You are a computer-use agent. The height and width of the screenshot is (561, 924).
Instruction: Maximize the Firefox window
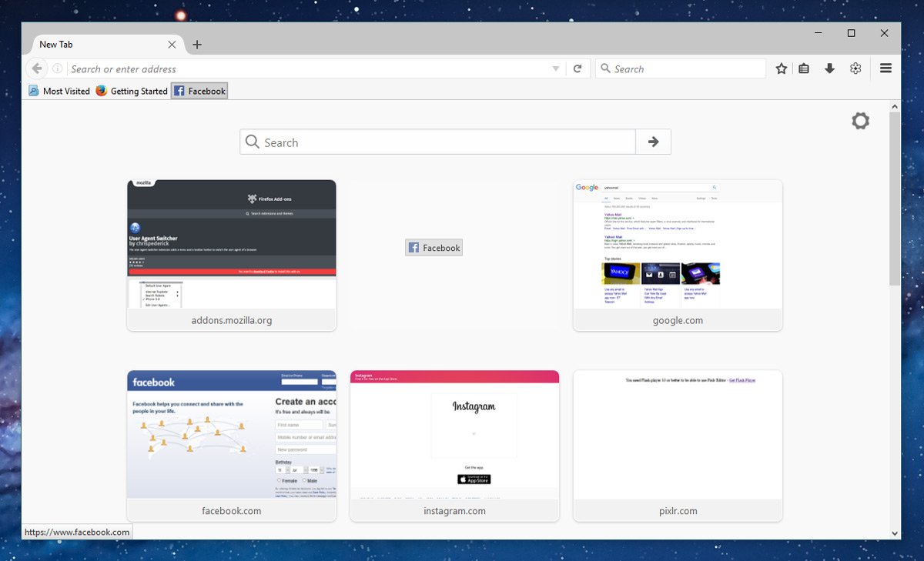click(851, 33)
